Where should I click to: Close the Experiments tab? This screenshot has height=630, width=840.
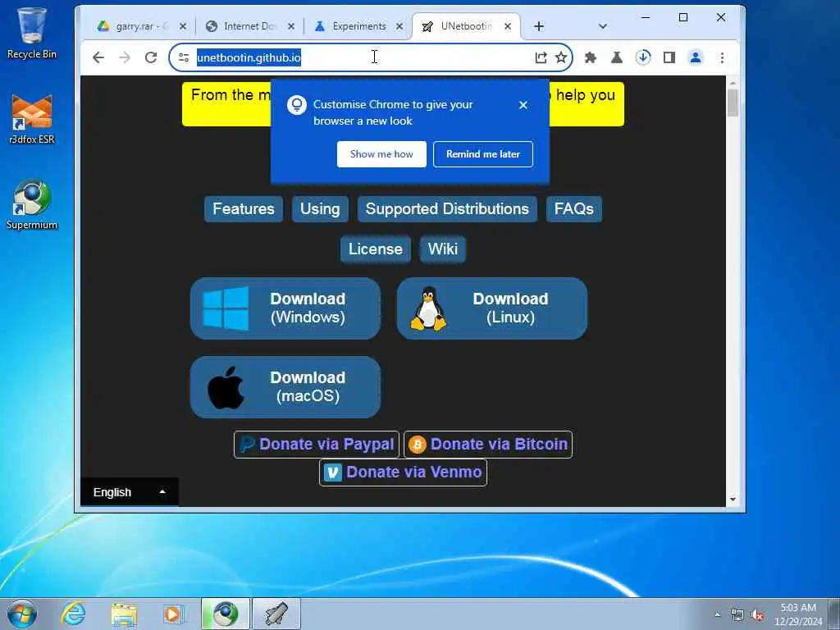(x=399, y=26)
